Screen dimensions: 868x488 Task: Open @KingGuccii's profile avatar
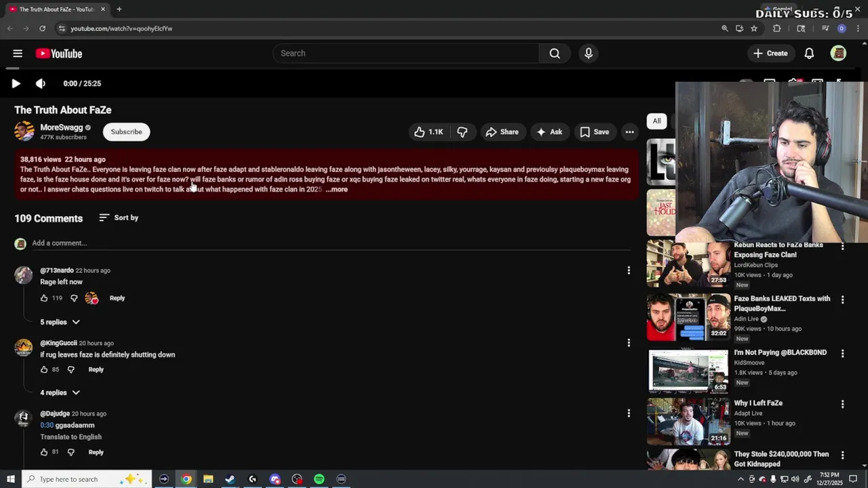24,348
